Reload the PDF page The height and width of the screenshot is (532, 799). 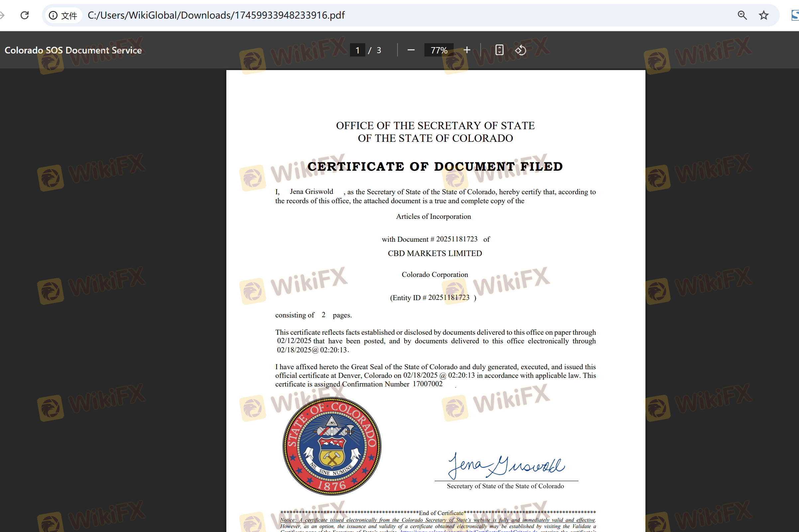(25, 15)
